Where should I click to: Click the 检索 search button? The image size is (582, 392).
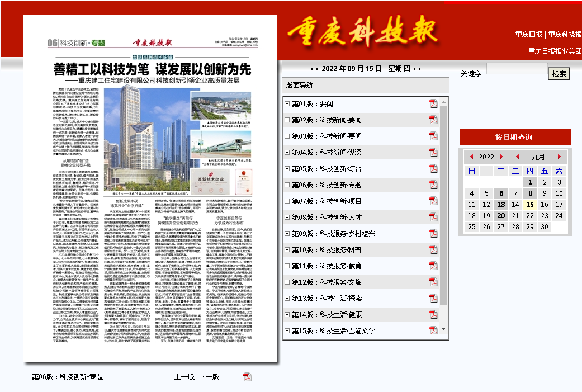pos(559,73)
